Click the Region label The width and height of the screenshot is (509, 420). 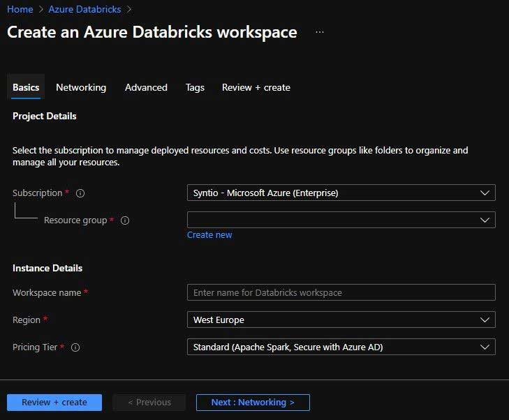[x=27, y=320]
